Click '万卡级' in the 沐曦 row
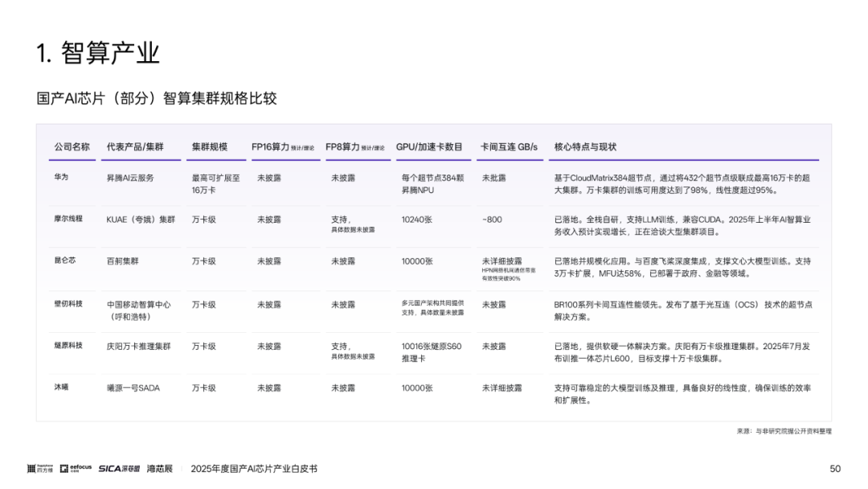 point(203,388)
